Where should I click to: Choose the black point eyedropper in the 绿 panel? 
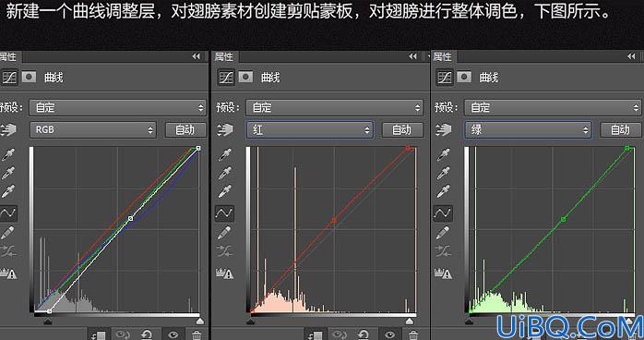tap(443, 155)
